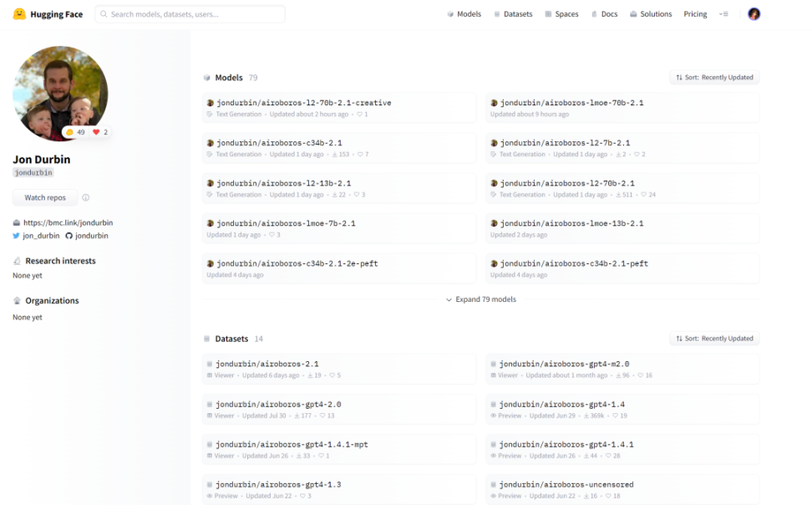Open the airoboros-gpt4-1.3 dataset

[x=339, y=489]
